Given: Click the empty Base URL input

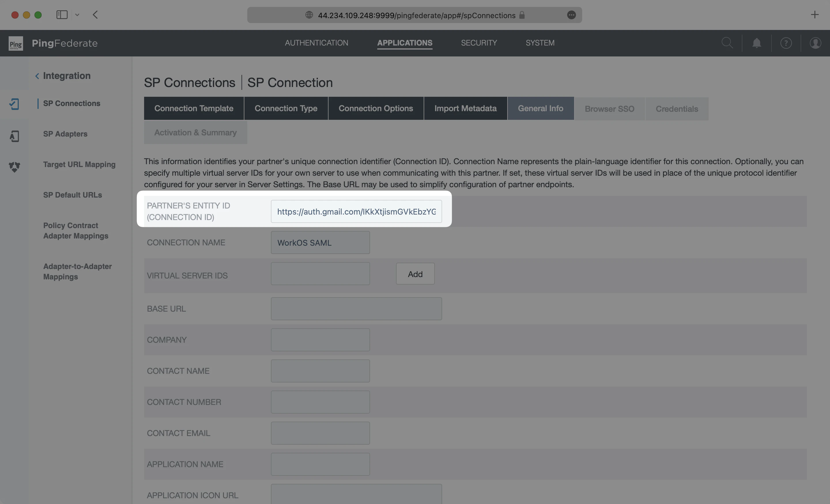Looking at the screenshot, I should [356, 308].
